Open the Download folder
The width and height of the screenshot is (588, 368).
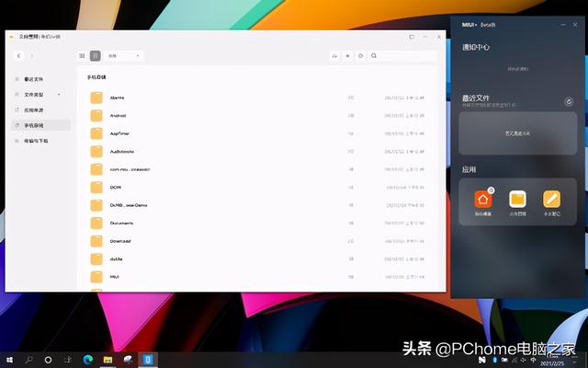pyautogui.click(x=120, y=241)
